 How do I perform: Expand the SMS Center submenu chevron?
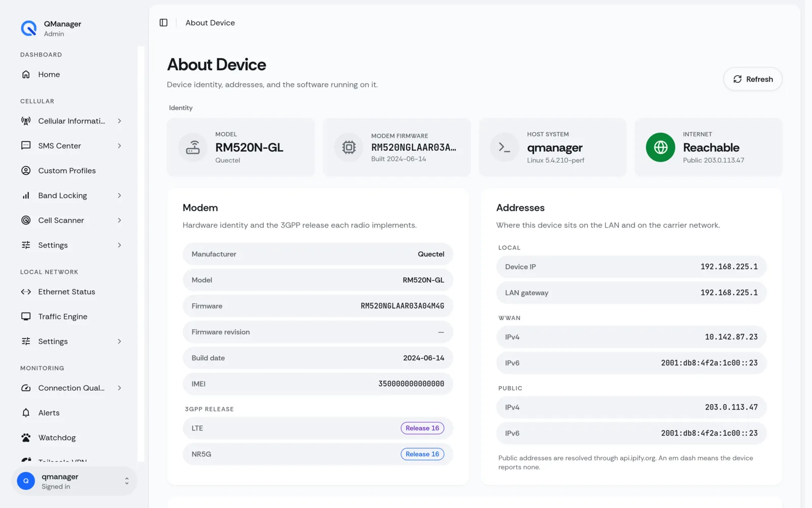[x=120, y=146]
